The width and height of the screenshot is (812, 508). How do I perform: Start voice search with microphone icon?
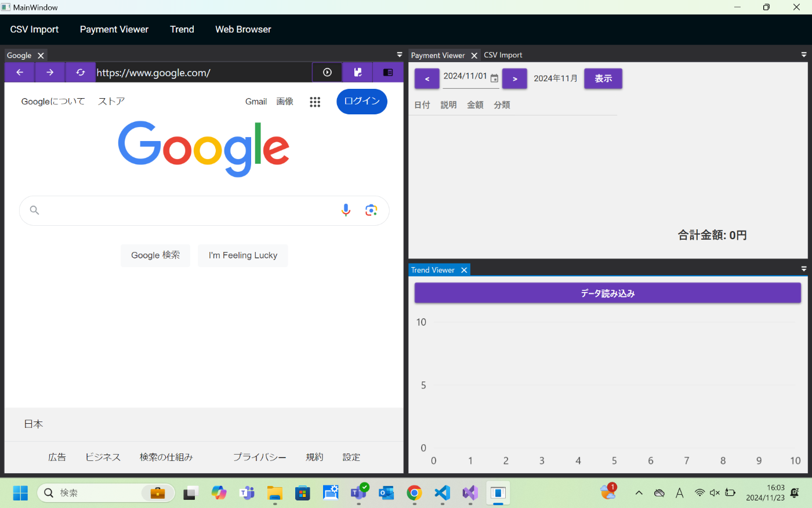[346, 210]
